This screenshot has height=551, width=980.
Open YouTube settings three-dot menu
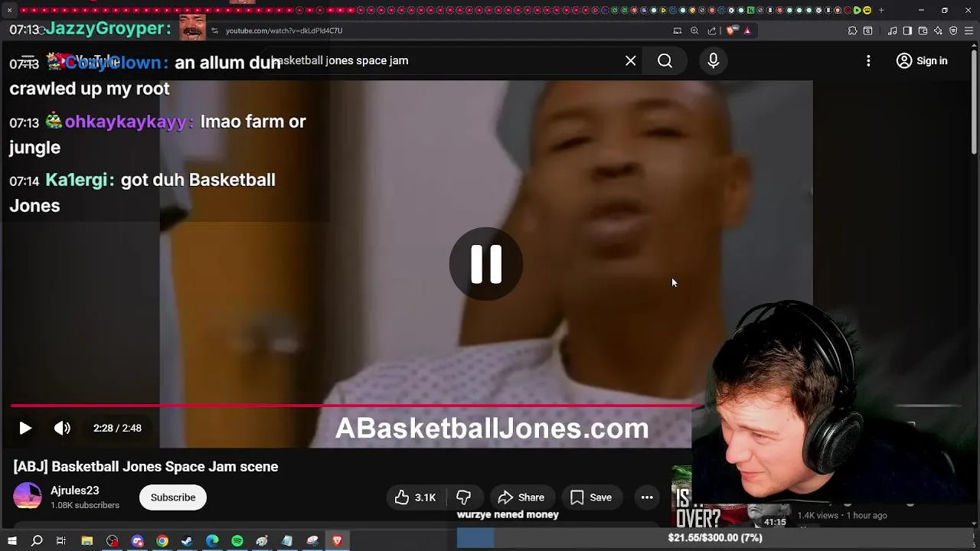pyautogui.click(x=868, y=60)
